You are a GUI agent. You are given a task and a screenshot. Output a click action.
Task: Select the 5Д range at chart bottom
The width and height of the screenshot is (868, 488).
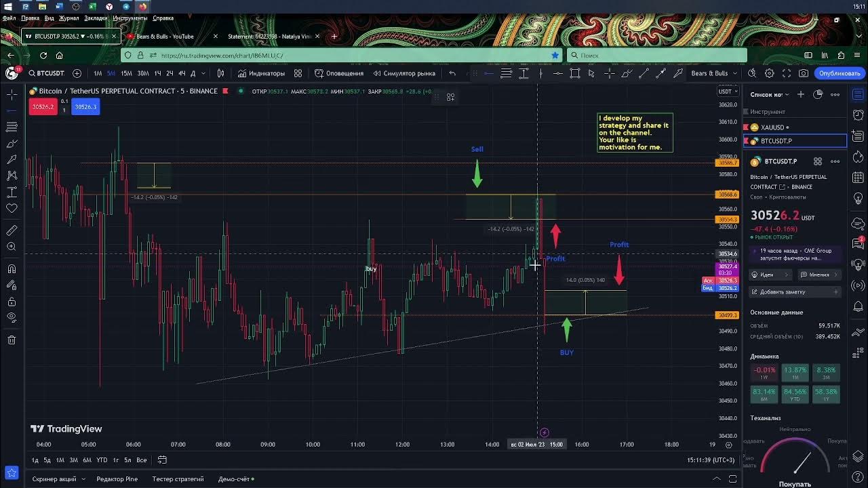47,460
